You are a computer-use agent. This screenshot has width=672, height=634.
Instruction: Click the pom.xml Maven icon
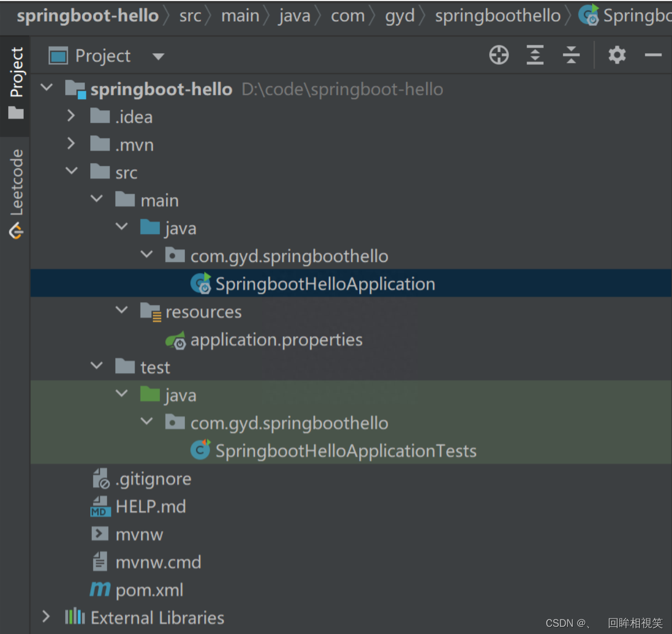pos(99,589)
